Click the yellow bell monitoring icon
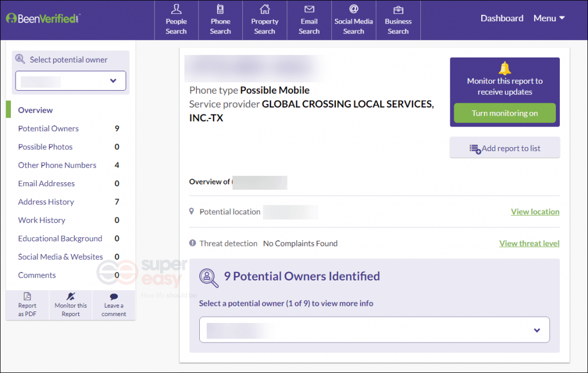The height and width of the screenshot is (373, 588). [505, 68]
